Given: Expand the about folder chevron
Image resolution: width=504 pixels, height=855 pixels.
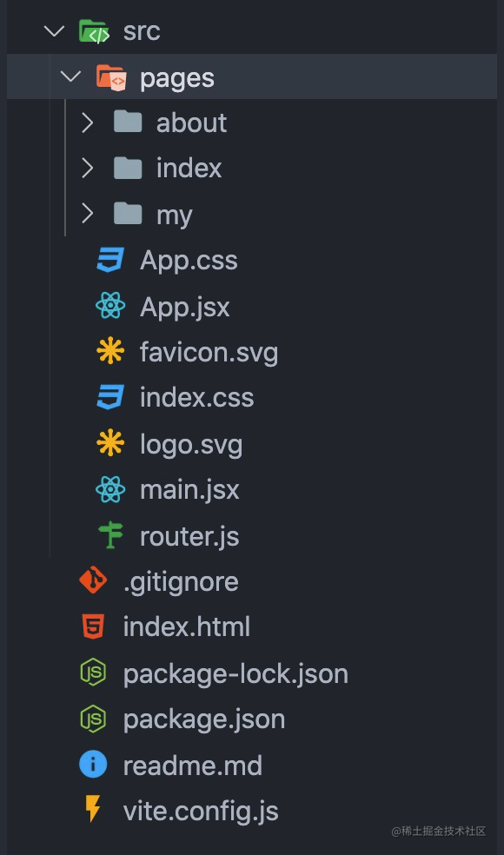Looking at the screenshot, I should [x=87, y=123].
